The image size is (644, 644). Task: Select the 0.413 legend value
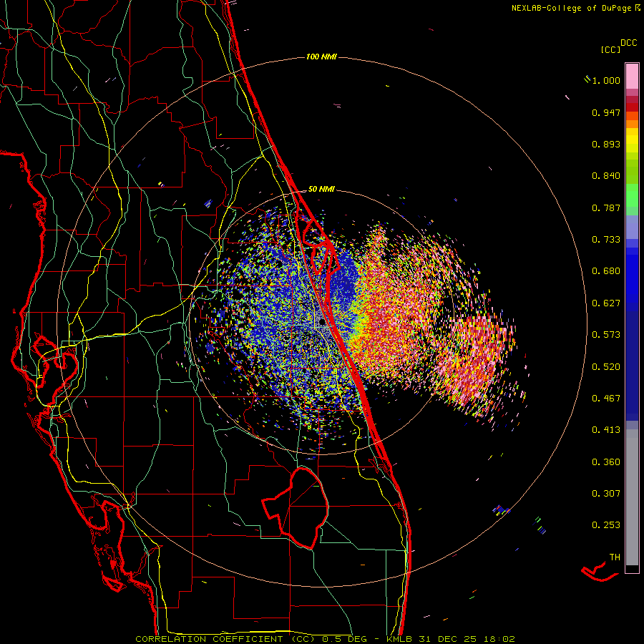point(606,430)
